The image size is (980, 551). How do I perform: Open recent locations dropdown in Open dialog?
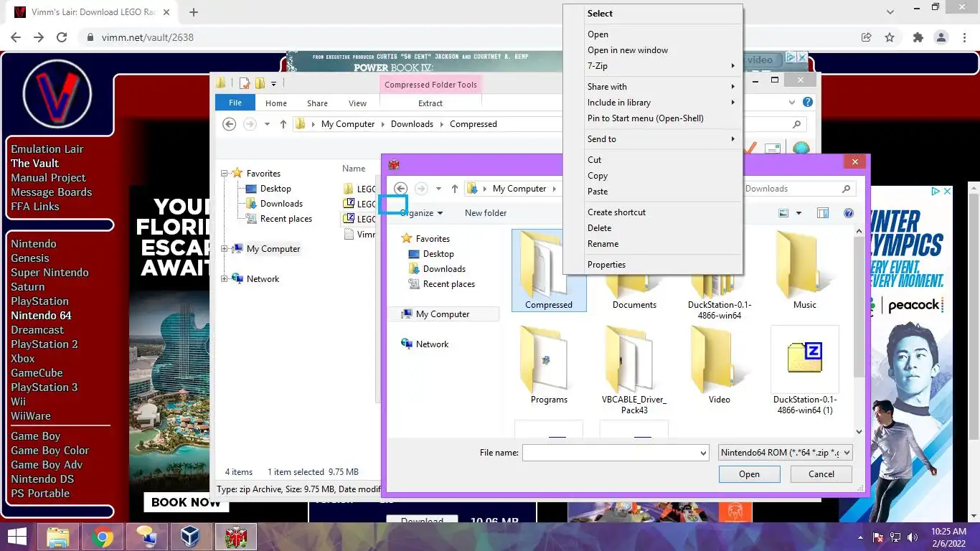tap(438, 189)
